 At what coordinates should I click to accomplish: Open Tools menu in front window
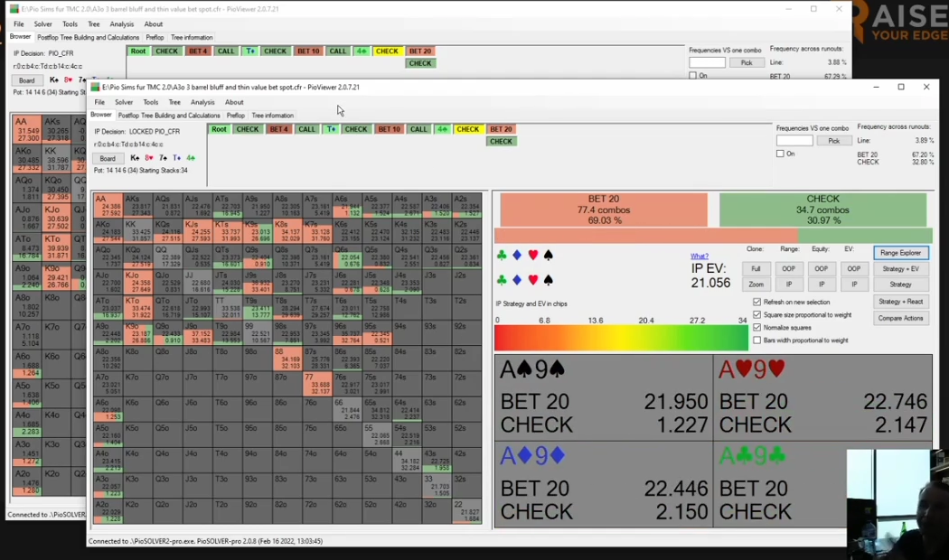pyautogui.click(x=151, y=102)
